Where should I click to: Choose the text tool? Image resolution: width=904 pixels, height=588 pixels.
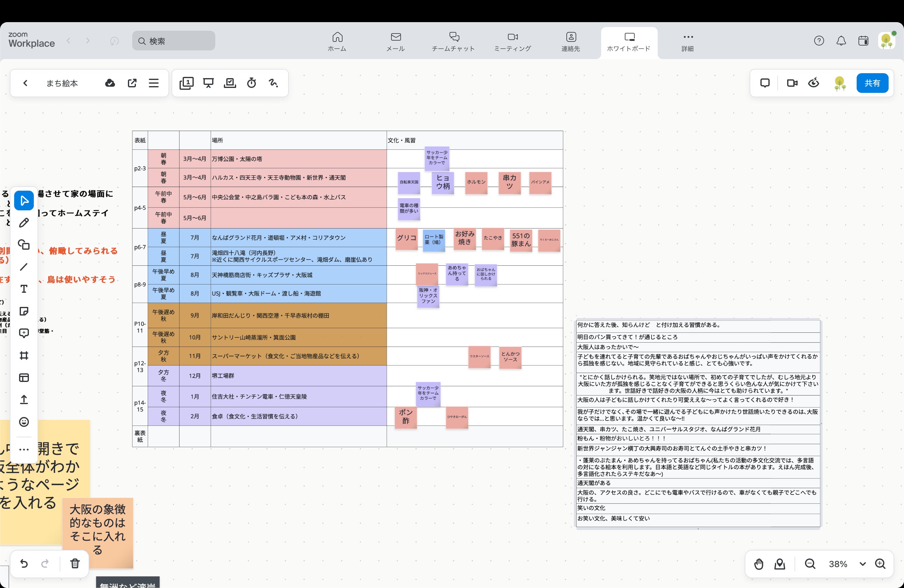pos(24,289)
